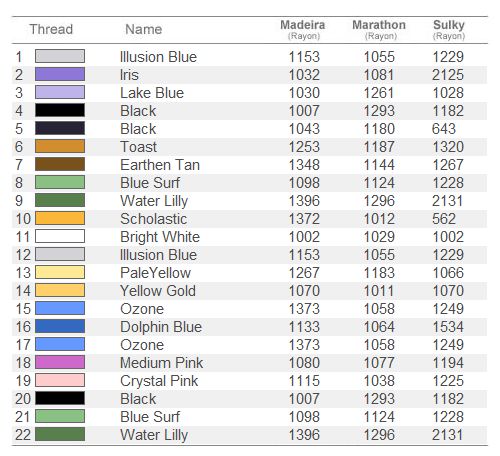
Task: Click the Dolphin Blue color swatch
Action: tap(60, 326)
